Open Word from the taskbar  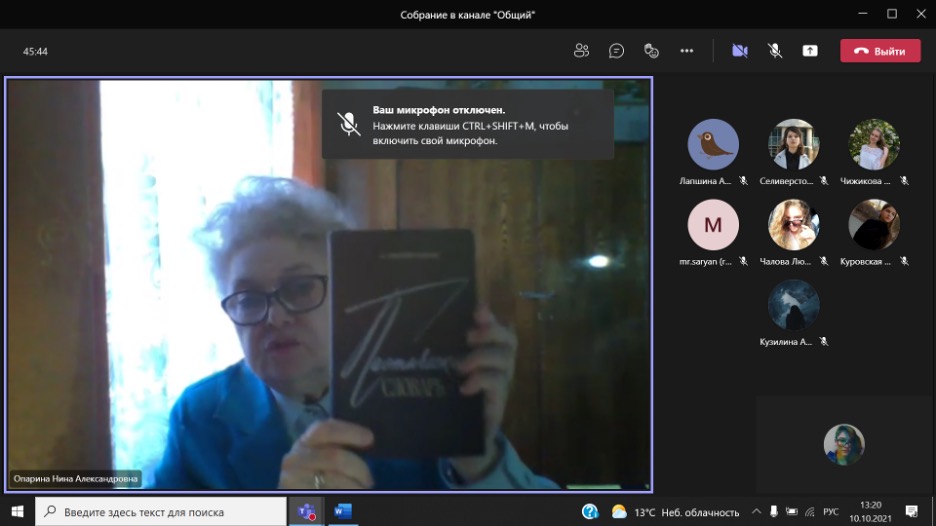(343, 512)
